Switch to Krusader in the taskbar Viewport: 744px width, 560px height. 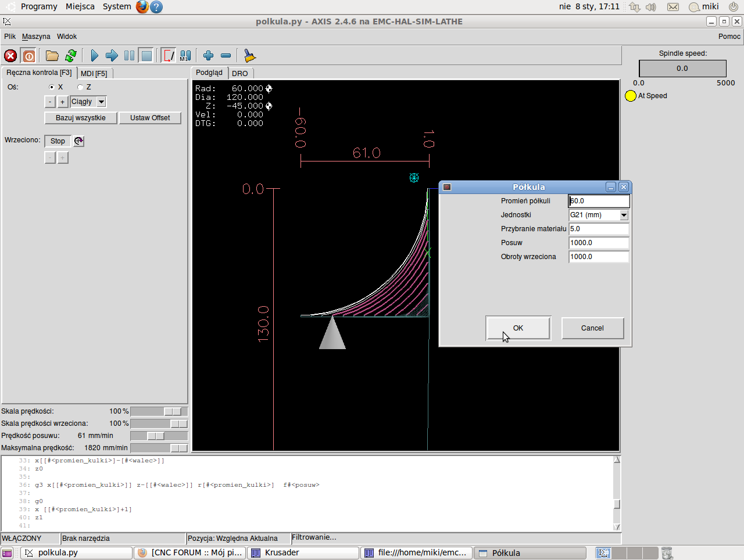tap(303, 553)
